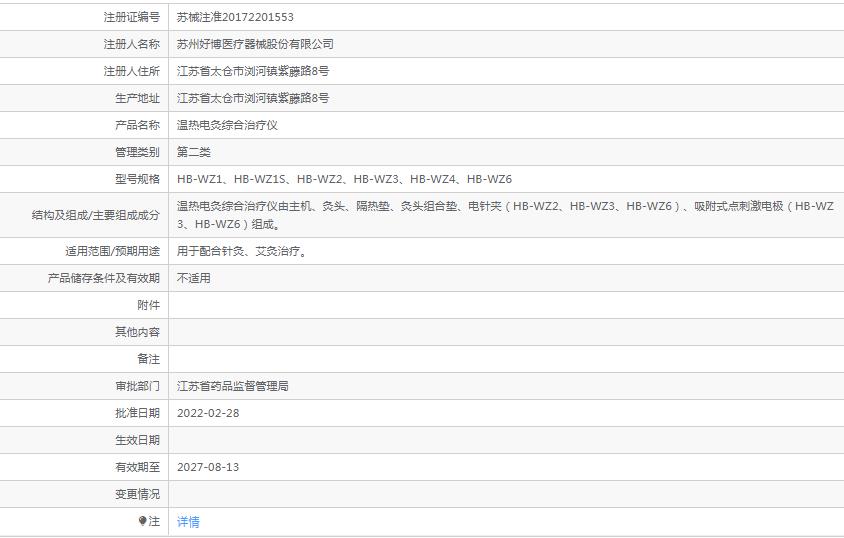The height and width of the screenshot is (538, 844).
Task: Click the 有效期至 label
Action: click(137, 467)
